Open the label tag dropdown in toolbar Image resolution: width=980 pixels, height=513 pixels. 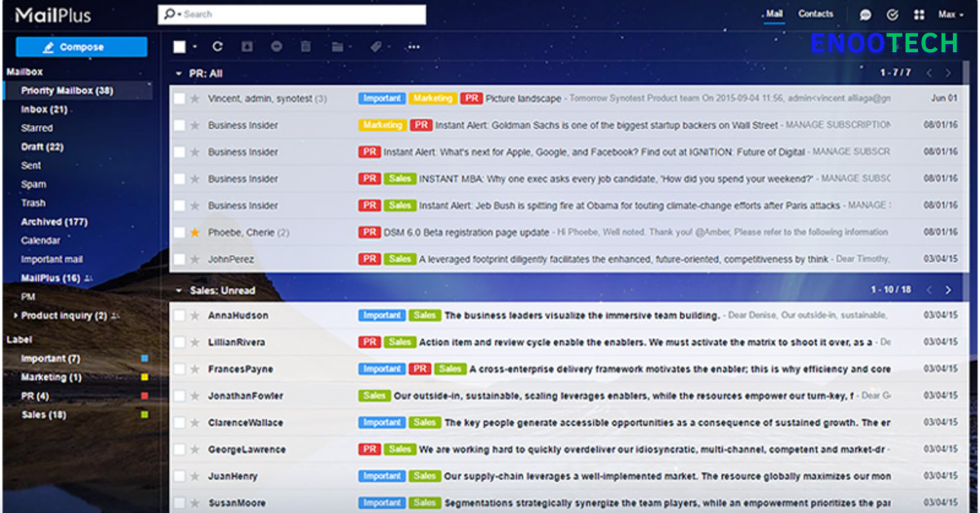pyautogui.click(x=378, y=47)
